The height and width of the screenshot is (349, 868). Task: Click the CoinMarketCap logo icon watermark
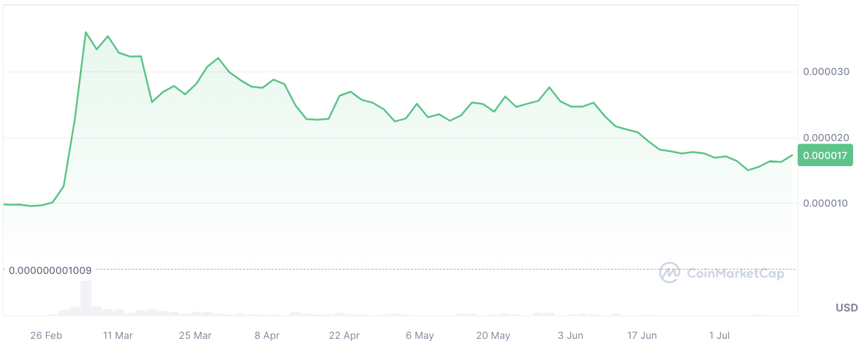click(x=670, y=273)
